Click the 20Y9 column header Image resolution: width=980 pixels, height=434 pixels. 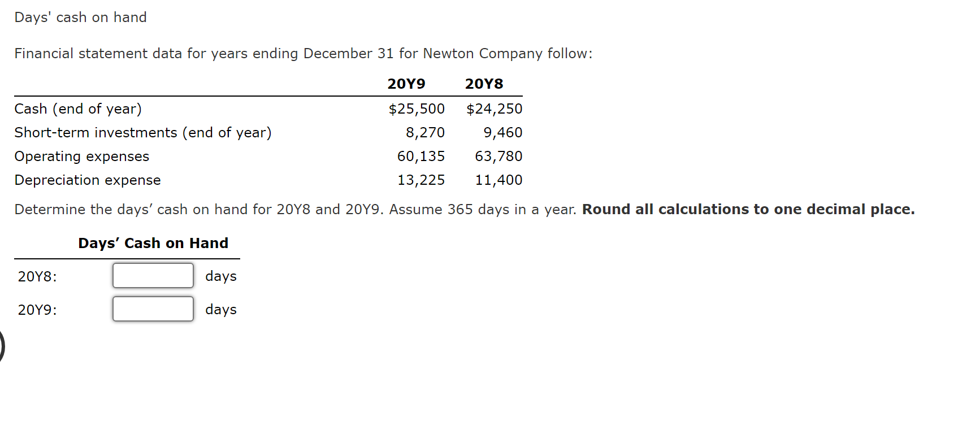click(x=406, y=83)
